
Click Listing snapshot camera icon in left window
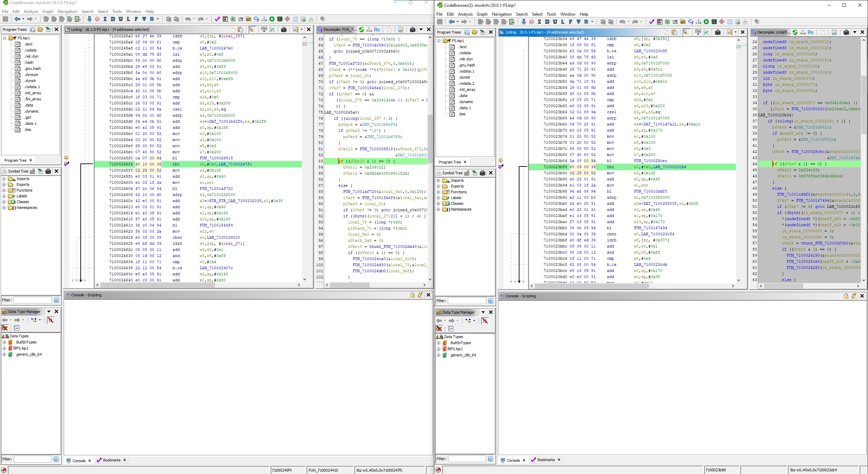(284, 29)
